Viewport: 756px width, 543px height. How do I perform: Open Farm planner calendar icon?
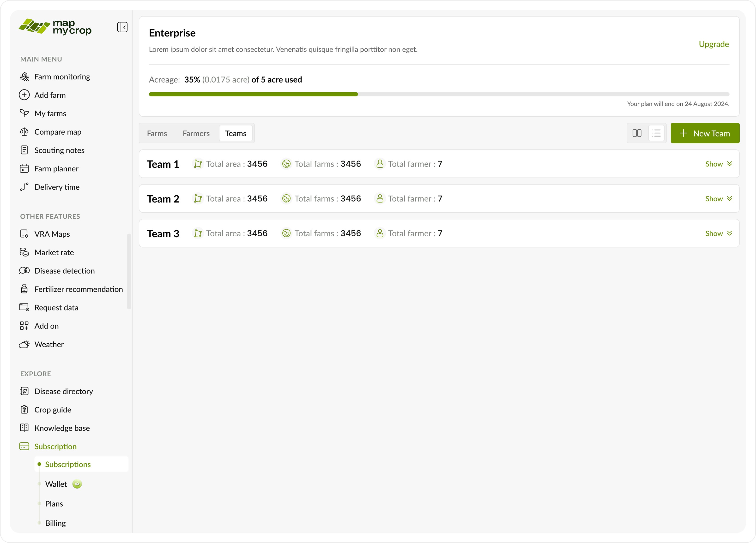tap(24, 169)
